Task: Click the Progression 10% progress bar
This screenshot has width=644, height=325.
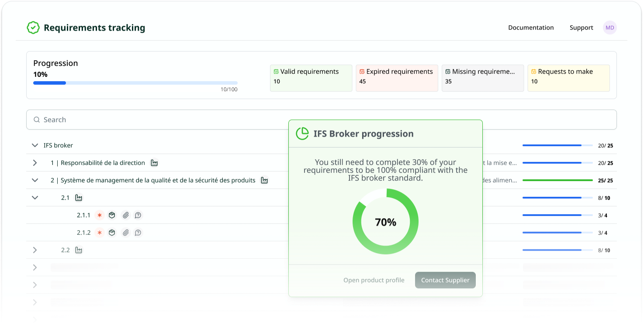Action: (135, 83)
